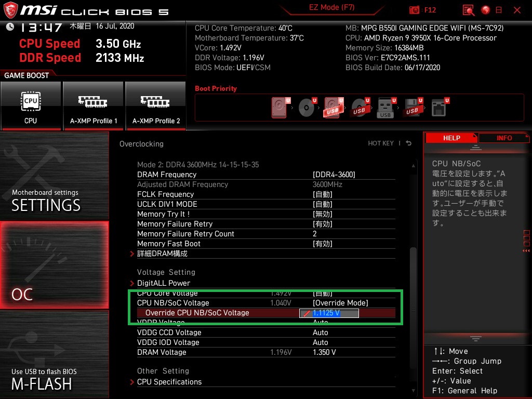Expand the CPU Specifications submenu
The image size is (532, 399).
coord(169,382)
